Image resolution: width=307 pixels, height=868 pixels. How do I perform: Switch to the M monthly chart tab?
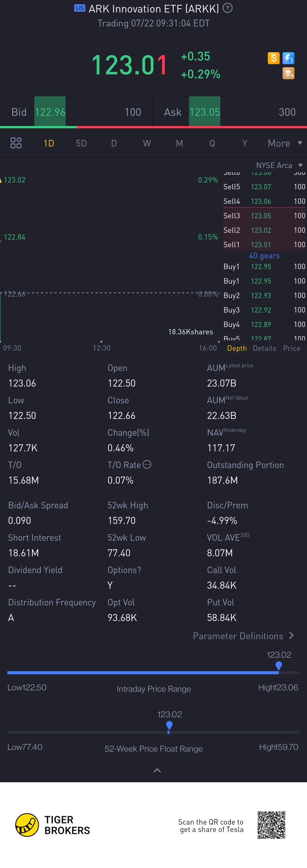click(179, 143)
